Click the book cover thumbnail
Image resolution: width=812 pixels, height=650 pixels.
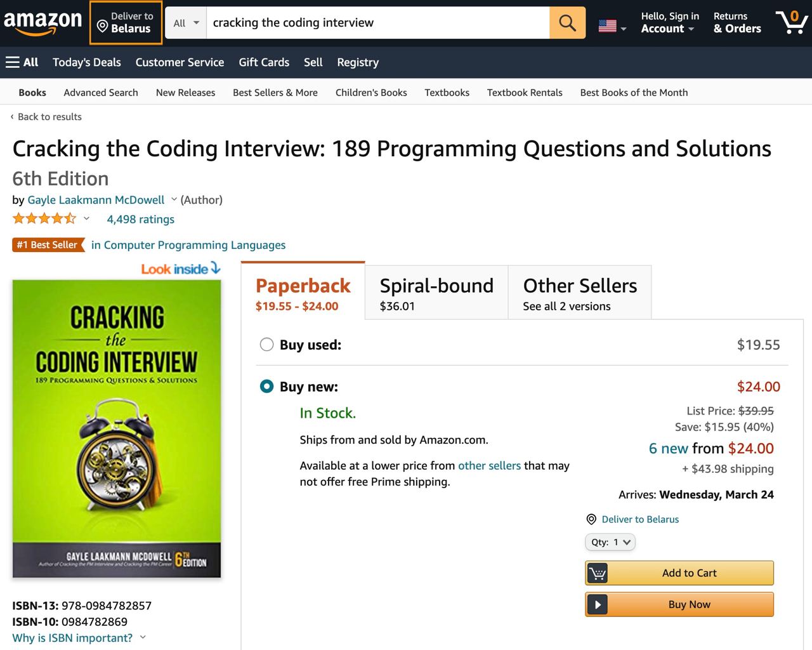click(117, 429)
